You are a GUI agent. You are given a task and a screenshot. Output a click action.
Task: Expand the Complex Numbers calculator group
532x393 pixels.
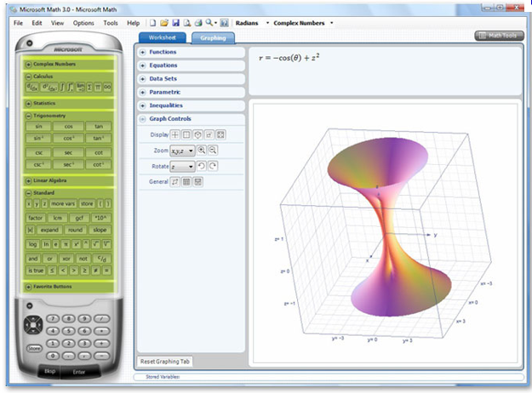click(x=28, y=64)
